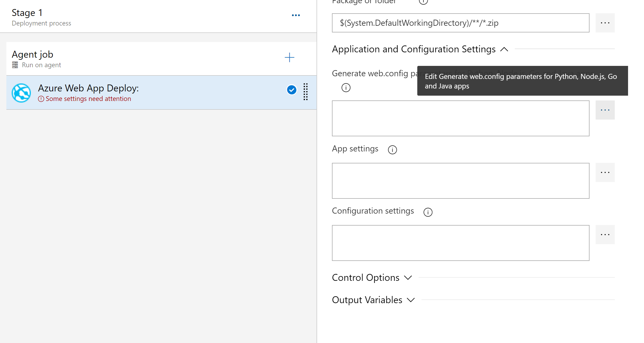Image resolution: width=644 pixels, height=343 pixels.
Task: Click the Configuration settings ellipsis button
Action: 605,234
